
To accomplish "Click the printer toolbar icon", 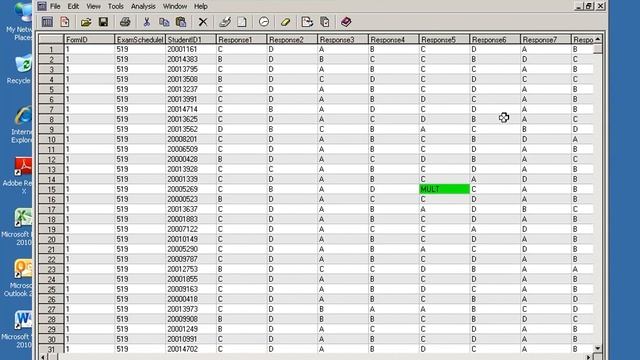I will (125, 22).
